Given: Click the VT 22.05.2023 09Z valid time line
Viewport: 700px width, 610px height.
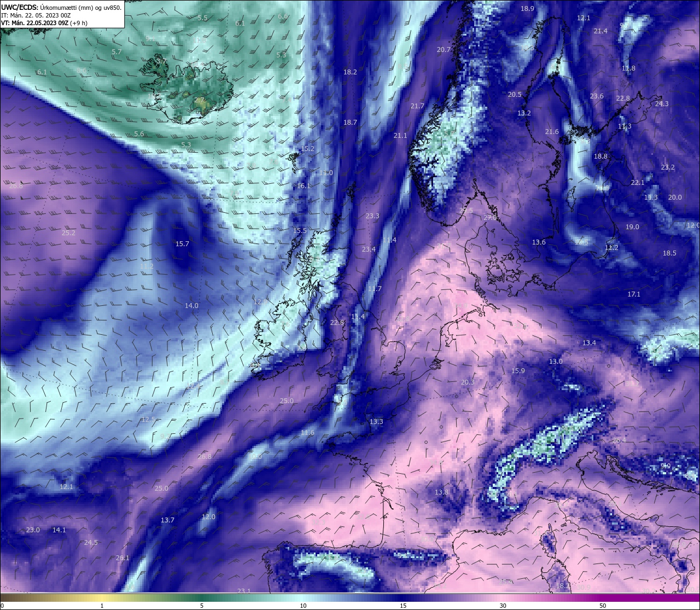Looking at the screenshot, I should pos(44,23).
